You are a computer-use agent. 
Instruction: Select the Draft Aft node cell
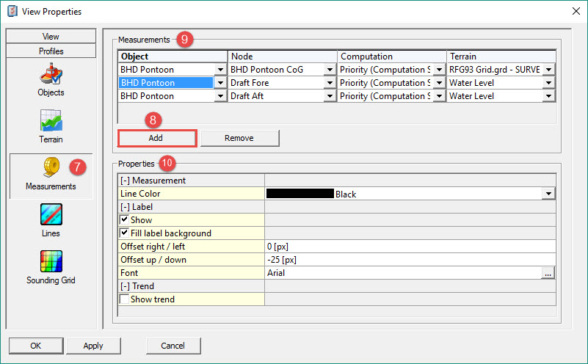(276, 96)
